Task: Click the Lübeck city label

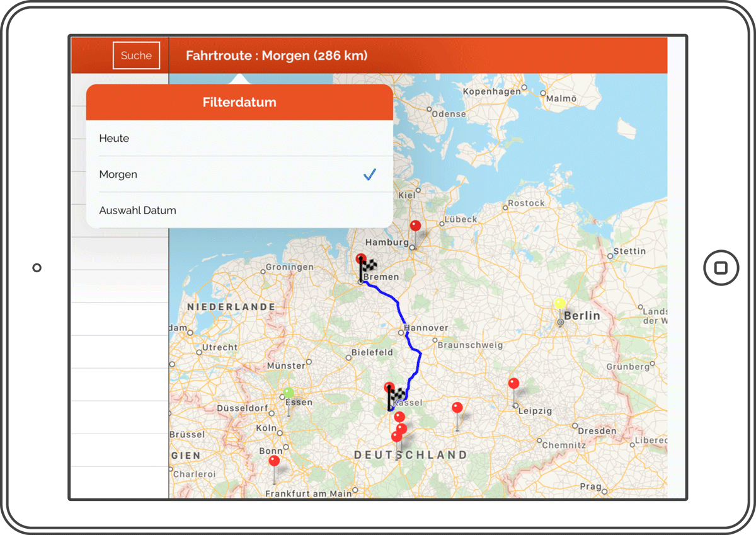Action: tap(461, 219)
